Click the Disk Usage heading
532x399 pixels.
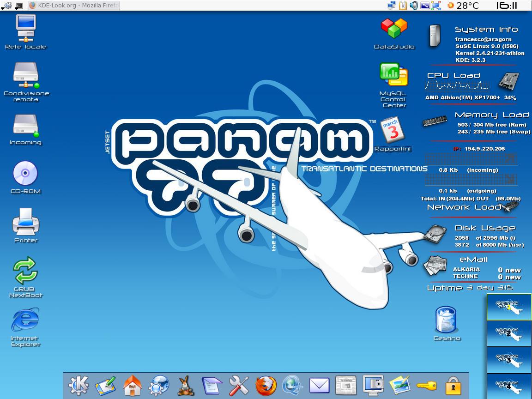(485, 228)
